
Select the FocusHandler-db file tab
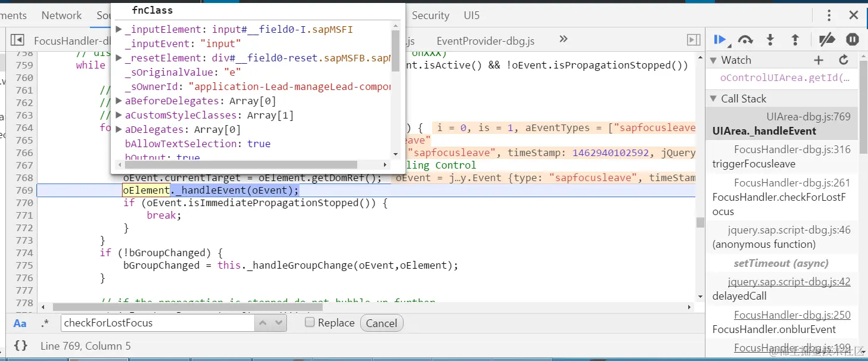[73, 41]
